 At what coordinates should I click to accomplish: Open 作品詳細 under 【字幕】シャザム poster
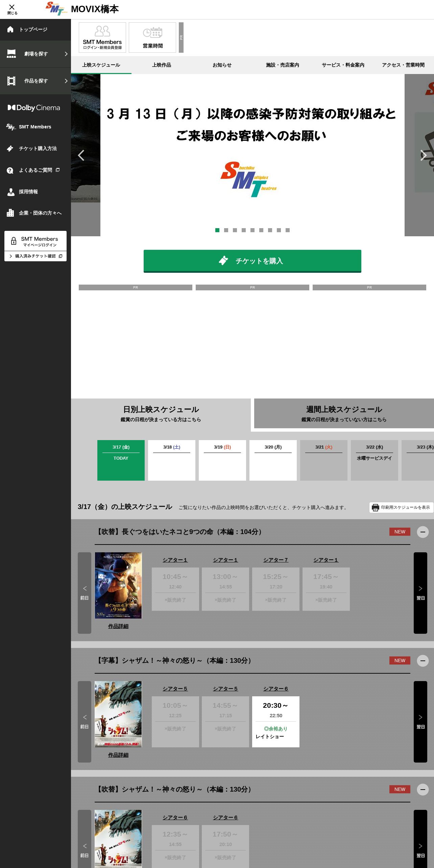click(x=118, y=755)
